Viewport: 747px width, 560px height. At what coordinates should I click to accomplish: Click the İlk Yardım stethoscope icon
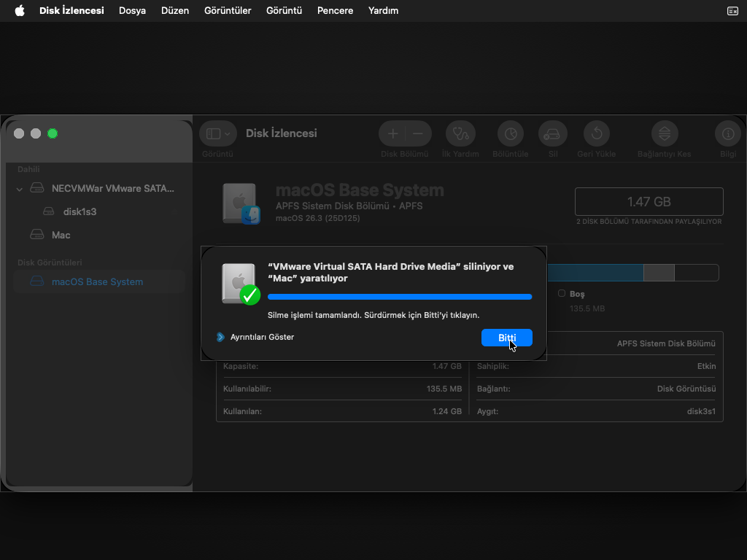click(460, 134)
